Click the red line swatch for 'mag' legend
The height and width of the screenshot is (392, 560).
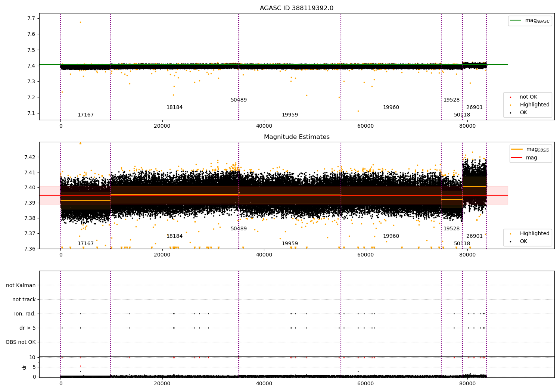(517, 158)
